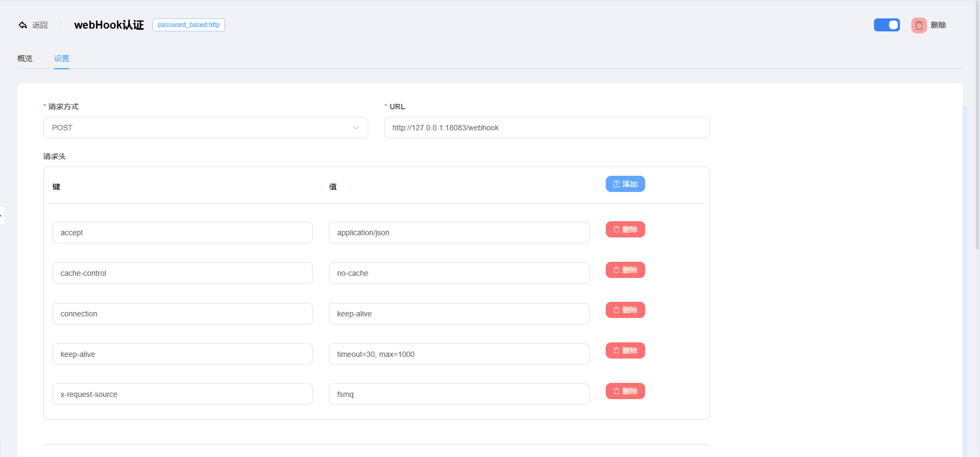Delete the x-request-source header row
980x457 pixels.
click(625, 391)
